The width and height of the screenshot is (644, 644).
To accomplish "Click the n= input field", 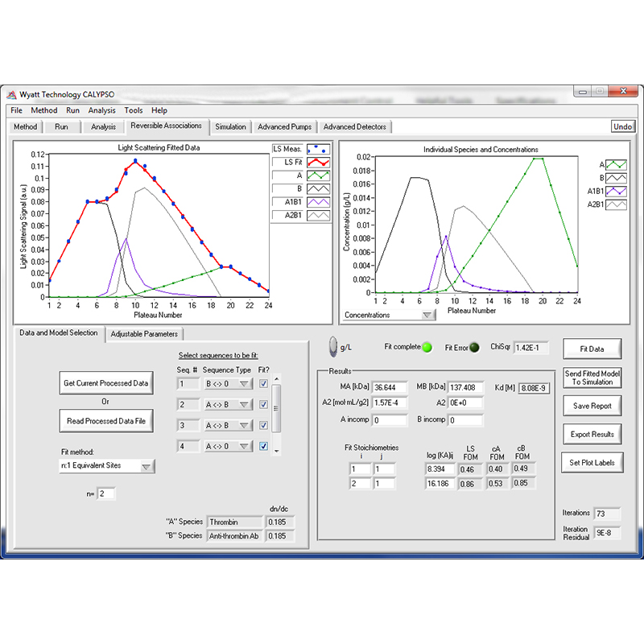I will [106, 493].
